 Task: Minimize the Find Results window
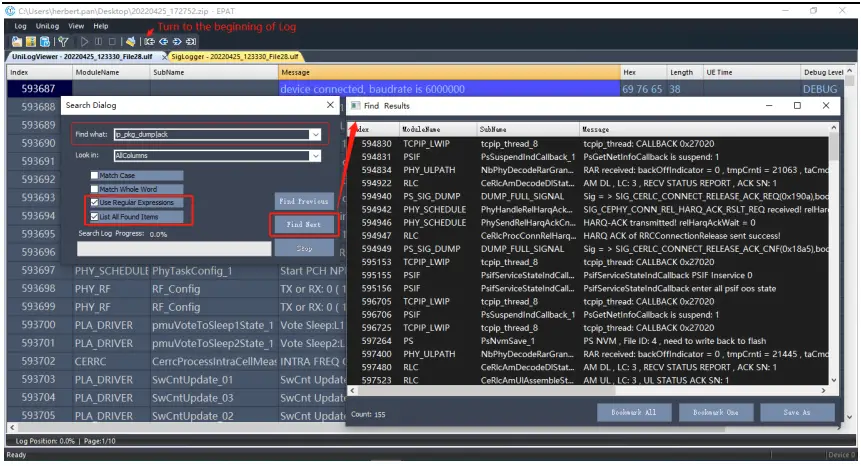point(769,105)
